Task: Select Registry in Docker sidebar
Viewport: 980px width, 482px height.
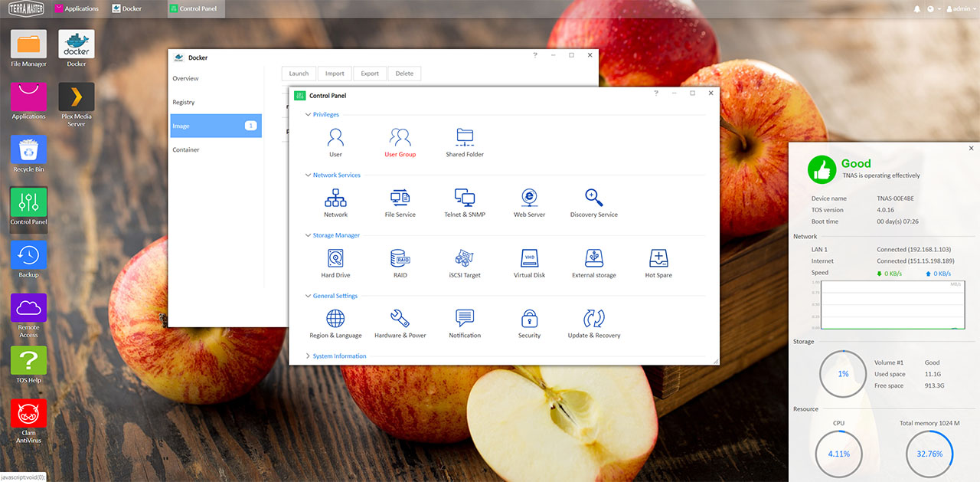Action: (184, 103)
